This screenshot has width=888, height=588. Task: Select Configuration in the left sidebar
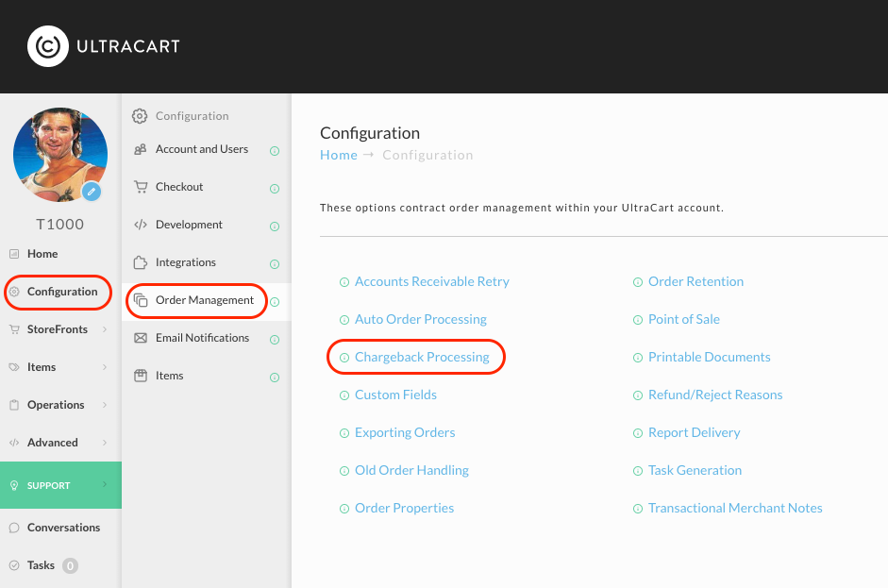pyautogui.click(x=60, y=292)
